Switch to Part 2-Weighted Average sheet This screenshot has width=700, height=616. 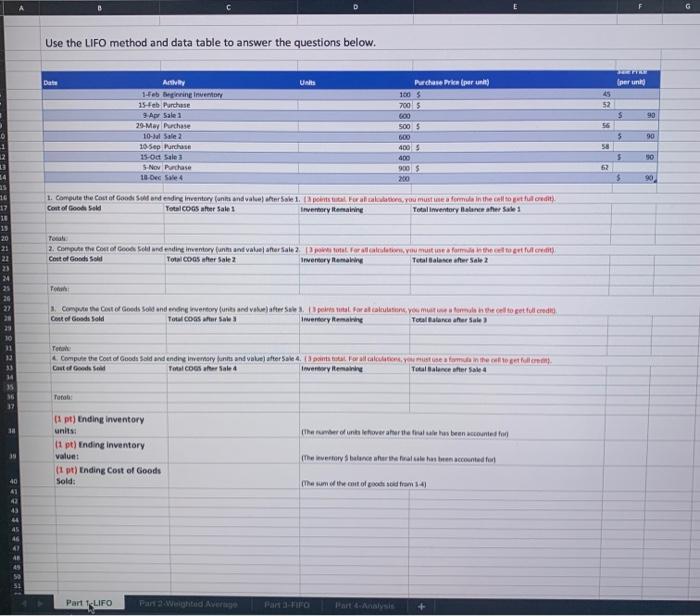click(x=188, y=604)
